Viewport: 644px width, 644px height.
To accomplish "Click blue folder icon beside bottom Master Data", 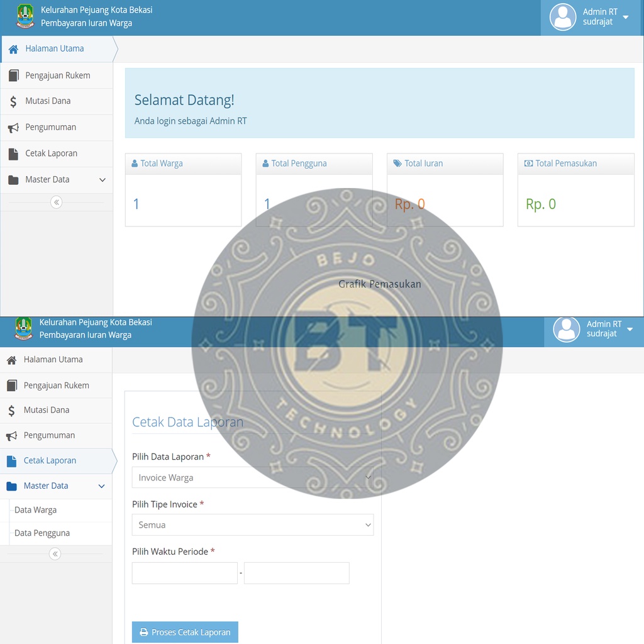I will tap(11, 486).
